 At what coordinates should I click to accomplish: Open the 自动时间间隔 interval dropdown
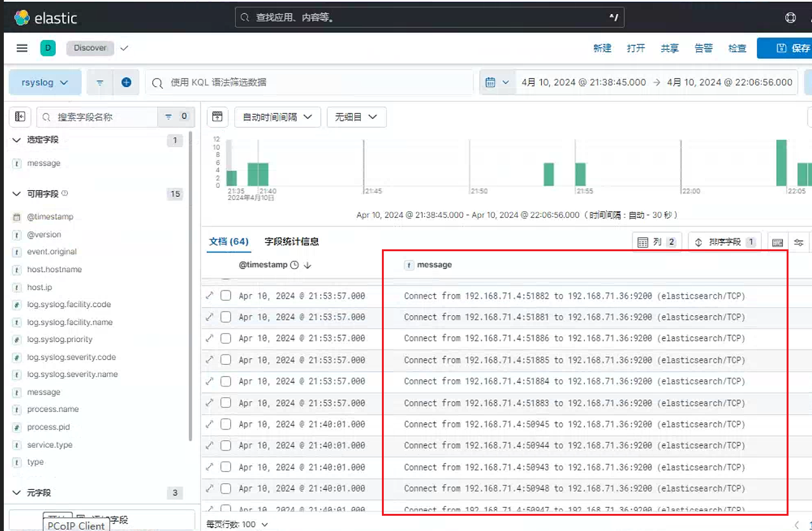tap(278, 117)
